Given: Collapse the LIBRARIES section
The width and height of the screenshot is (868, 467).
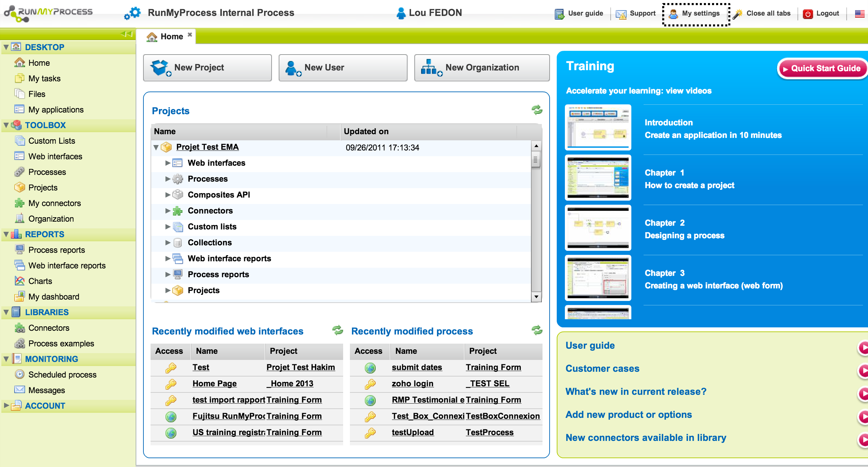Looking at the screenshot, I should pos(6,312).
